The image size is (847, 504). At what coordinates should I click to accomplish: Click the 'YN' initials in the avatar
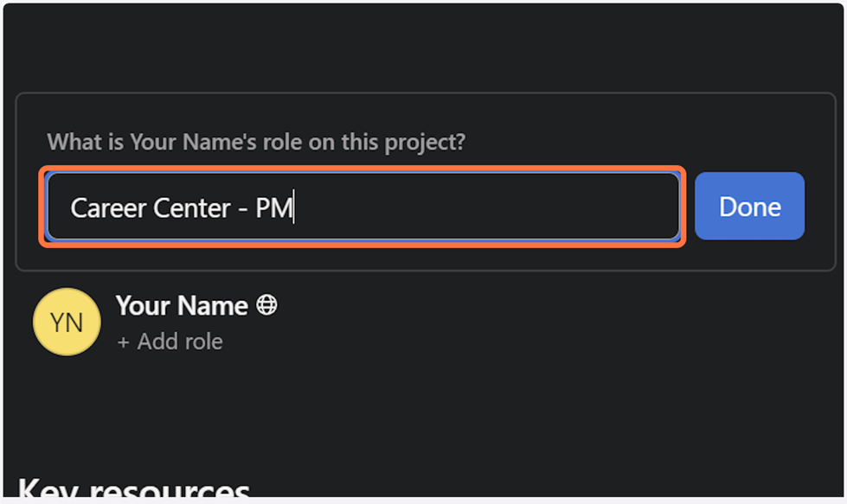[x=67, y=322]
